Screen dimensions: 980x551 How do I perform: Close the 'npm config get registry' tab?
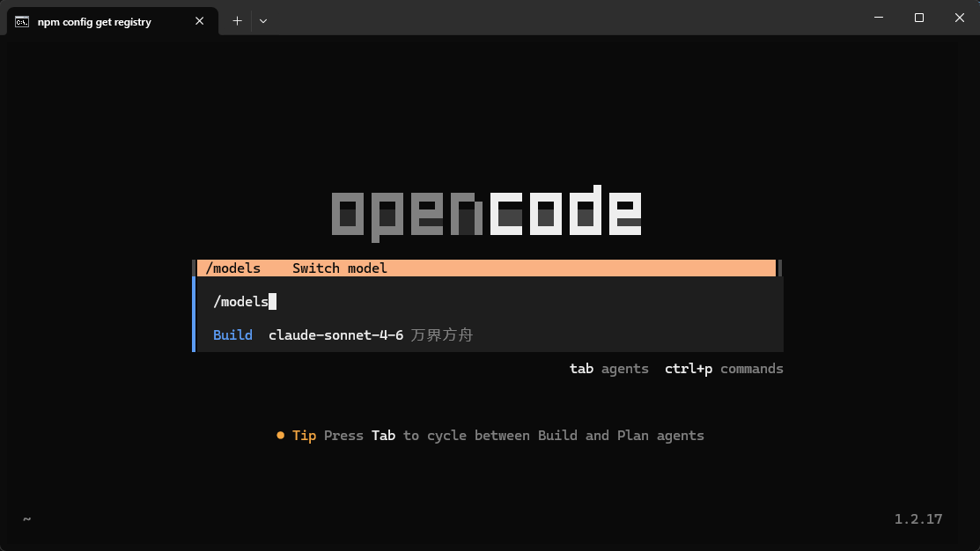(x=200, y=21)
